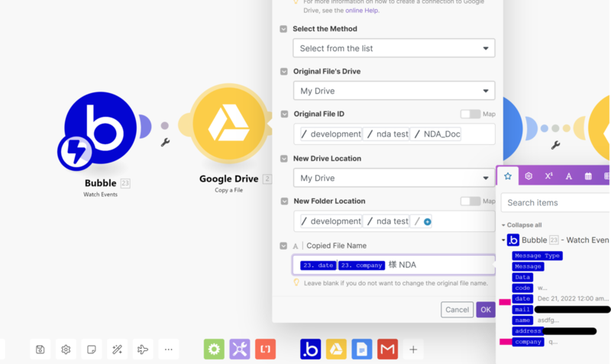The height and width of the screenshot is (364, 611).
Task: Toggle checkbox beside Original File's Drive
Action: pos(284,71)
